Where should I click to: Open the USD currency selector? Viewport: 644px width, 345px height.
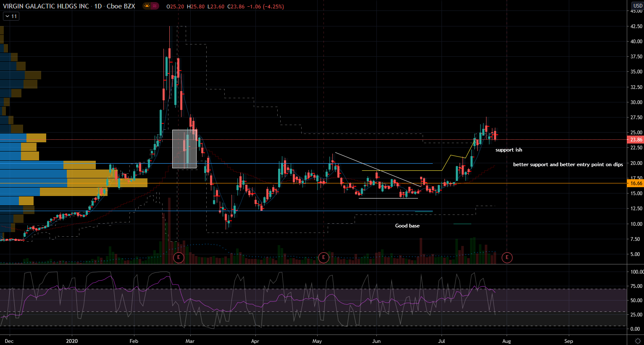coord(638,6)
